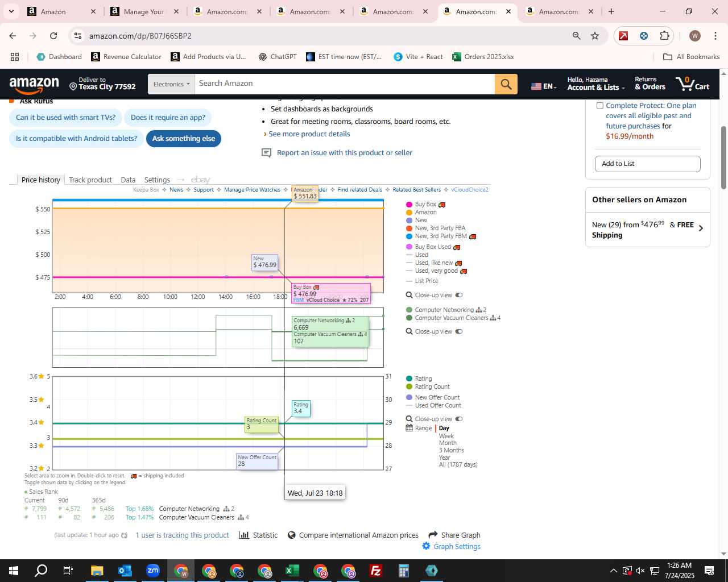Expand Account & Lists menu
Screen dimensions: 728x582
(596, 84)
